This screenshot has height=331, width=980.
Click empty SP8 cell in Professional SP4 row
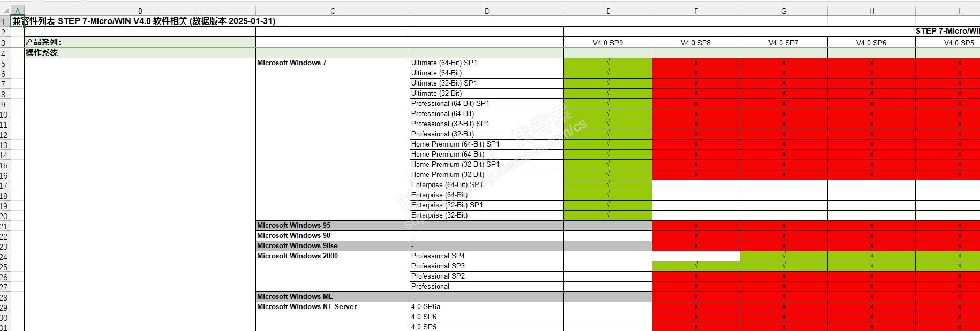[x=696, y=256]
